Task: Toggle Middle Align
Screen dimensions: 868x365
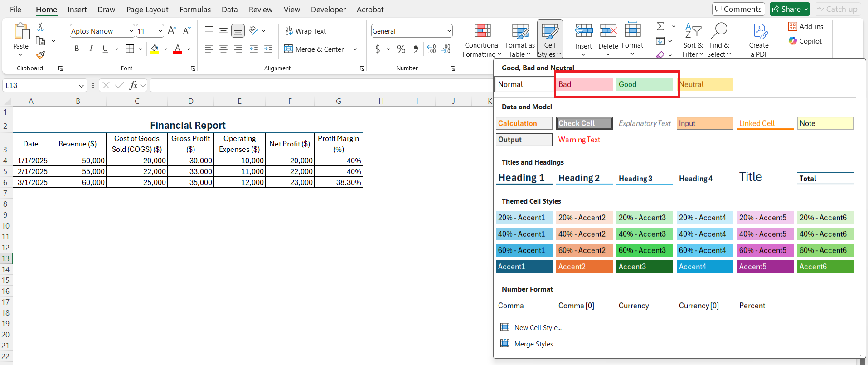Action: tap(223, 31)
